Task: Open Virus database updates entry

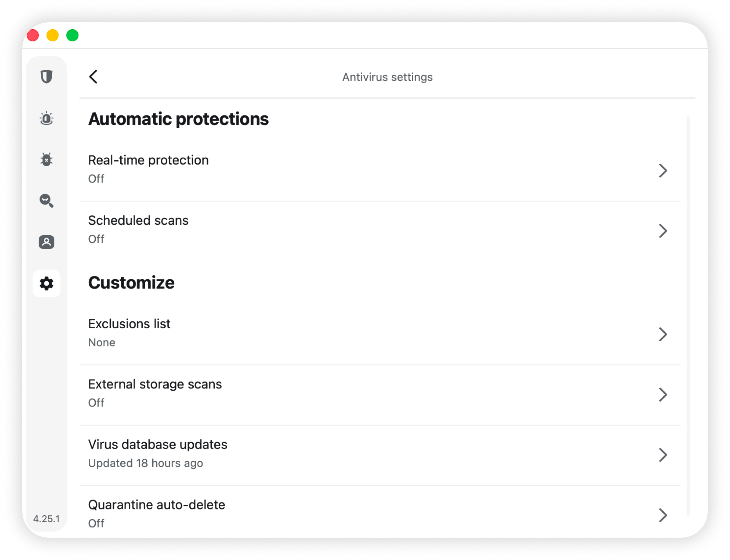Action: (158, 445)
